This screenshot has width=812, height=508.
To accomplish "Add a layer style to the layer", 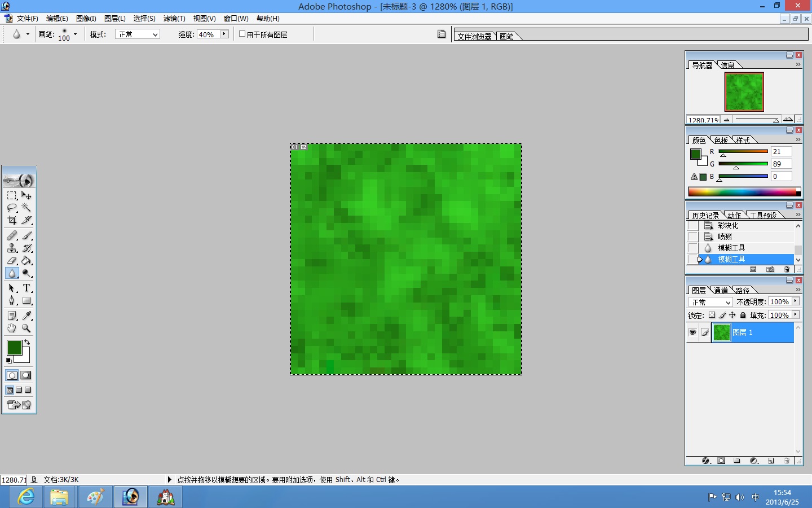I will [706, 461].
